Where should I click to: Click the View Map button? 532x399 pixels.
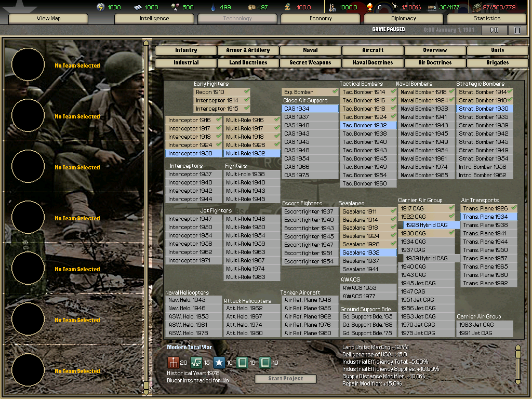(49, 18)
